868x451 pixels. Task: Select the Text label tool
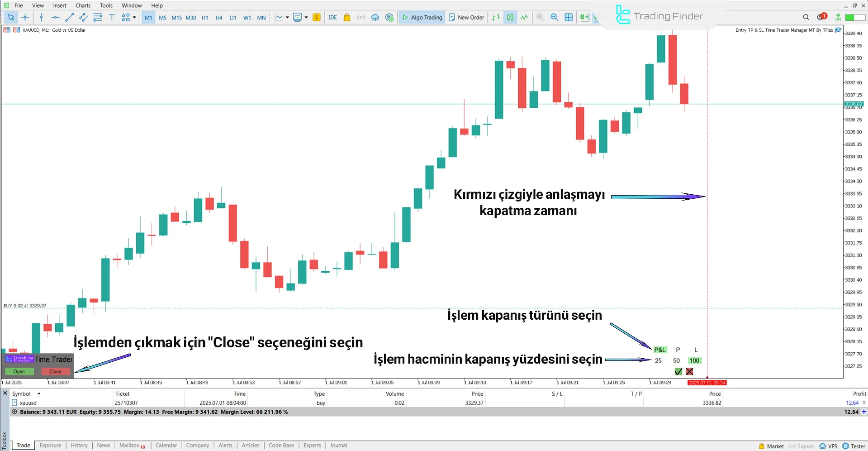(112, 17)
